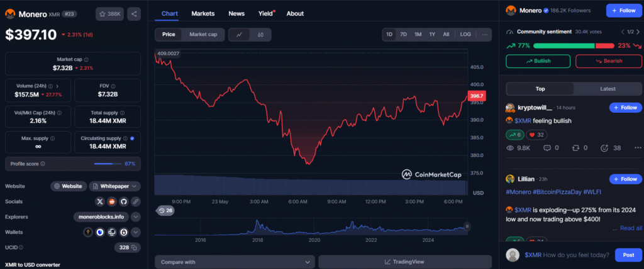
Task: Set chart range to All
Action: 446,35
